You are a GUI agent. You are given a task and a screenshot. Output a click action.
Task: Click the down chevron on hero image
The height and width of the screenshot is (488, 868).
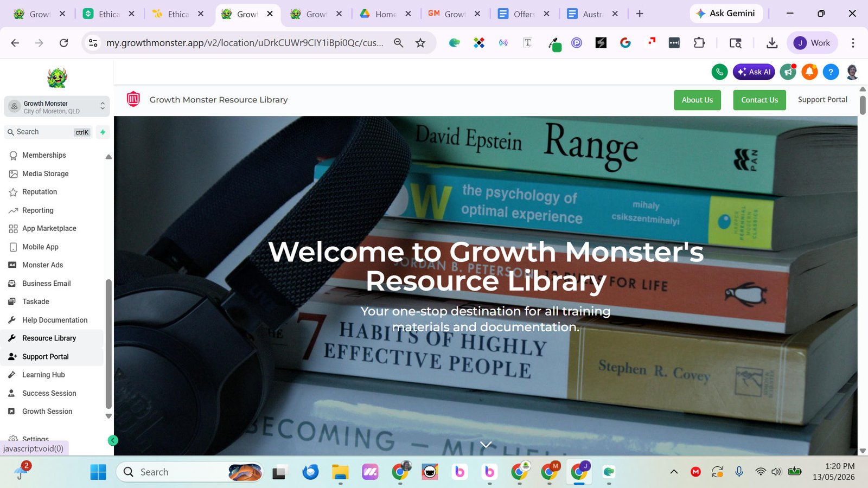coord(486,445)
